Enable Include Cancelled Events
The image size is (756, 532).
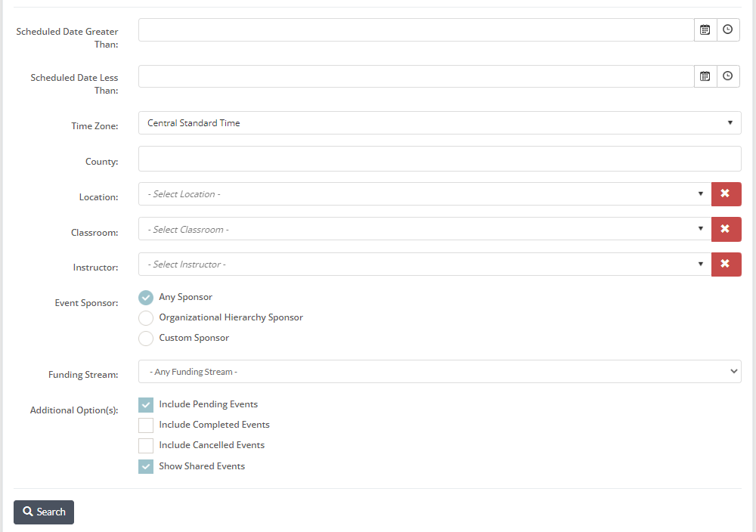(x=145, y=445)
